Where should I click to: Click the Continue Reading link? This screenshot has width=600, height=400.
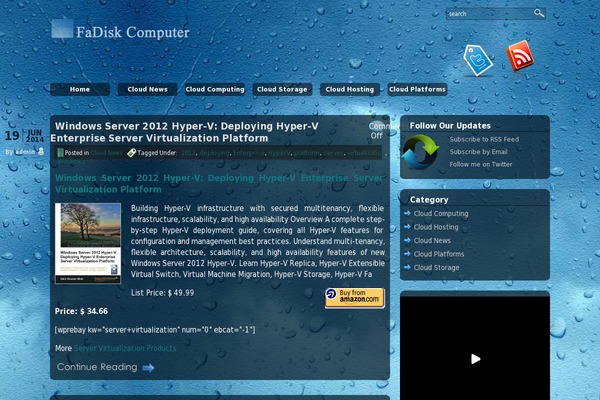point(97,367)
